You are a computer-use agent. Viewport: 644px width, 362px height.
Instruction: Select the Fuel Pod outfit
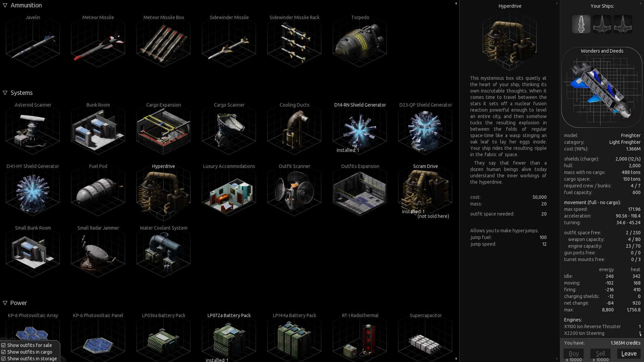click(x=98, y=191)
